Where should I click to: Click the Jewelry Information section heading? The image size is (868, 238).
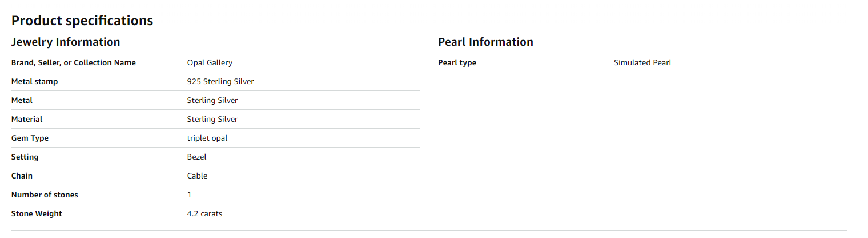coord(66,42)
